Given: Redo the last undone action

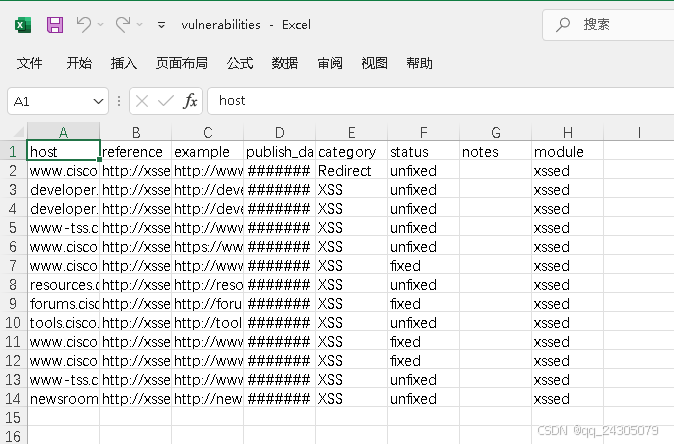Looking at the screenshot, I should click(123, 24).
